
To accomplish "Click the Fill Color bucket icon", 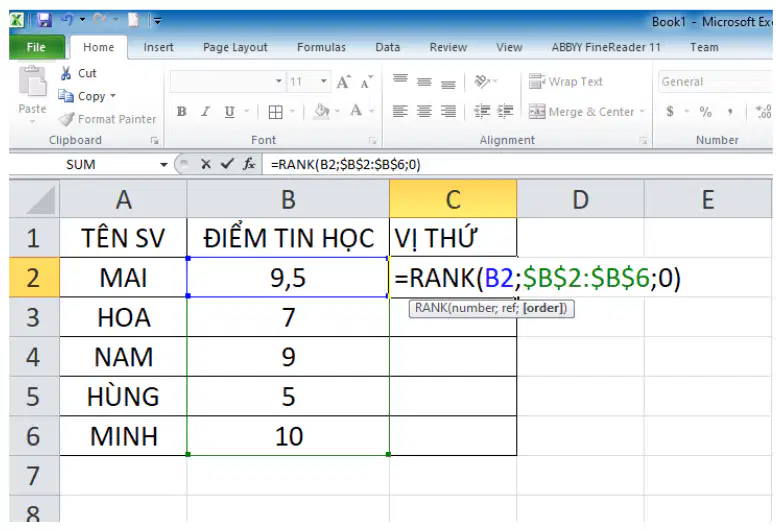I will click(322, 111).
